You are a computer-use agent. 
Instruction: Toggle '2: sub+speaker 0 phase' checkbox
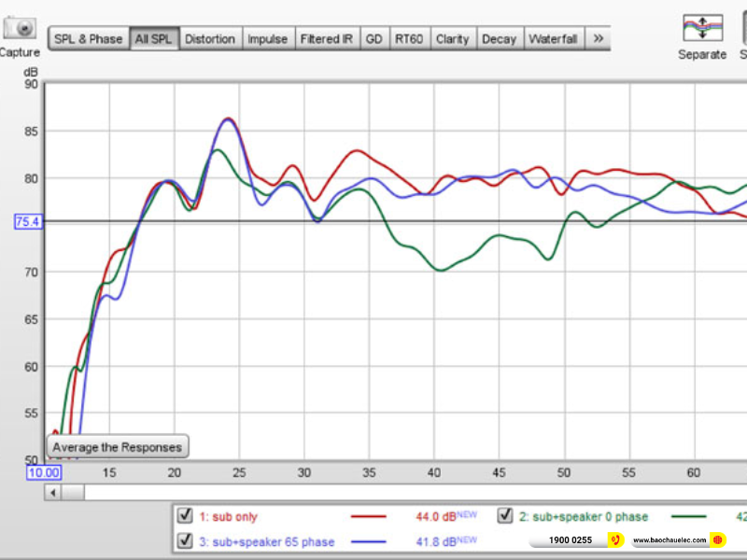(x=505, y=516)
